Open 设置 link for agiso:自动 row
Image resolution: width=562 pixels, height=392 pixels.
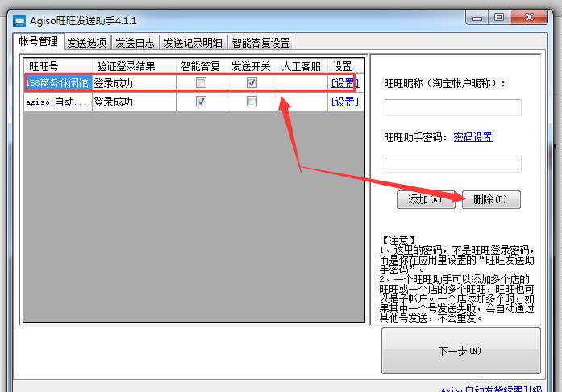tap(345, 102)
